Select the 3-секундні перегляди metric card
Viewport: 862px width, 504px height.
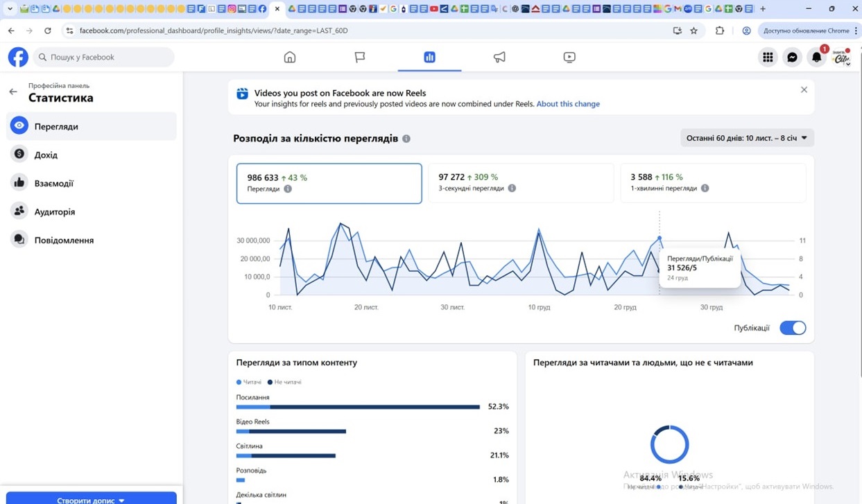click(x=521, y=183)
